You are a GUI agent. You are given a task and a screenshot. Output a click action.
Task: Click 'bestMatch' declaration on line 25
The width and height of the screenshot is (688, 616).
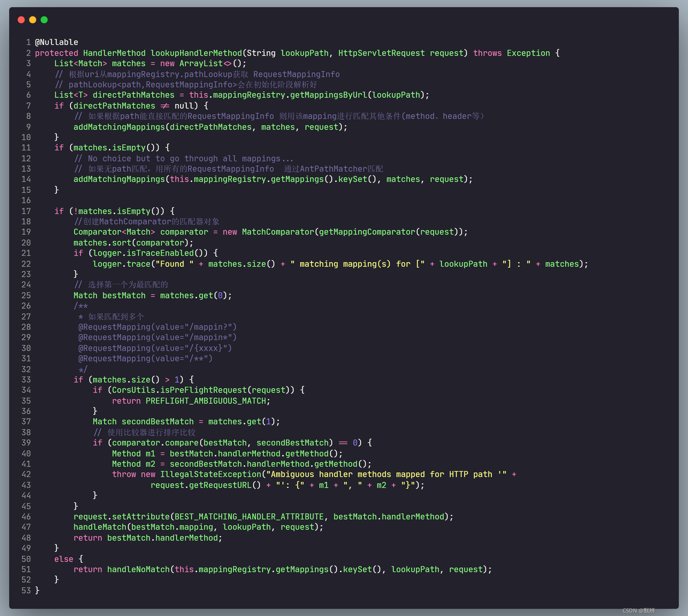pos(124,296)
